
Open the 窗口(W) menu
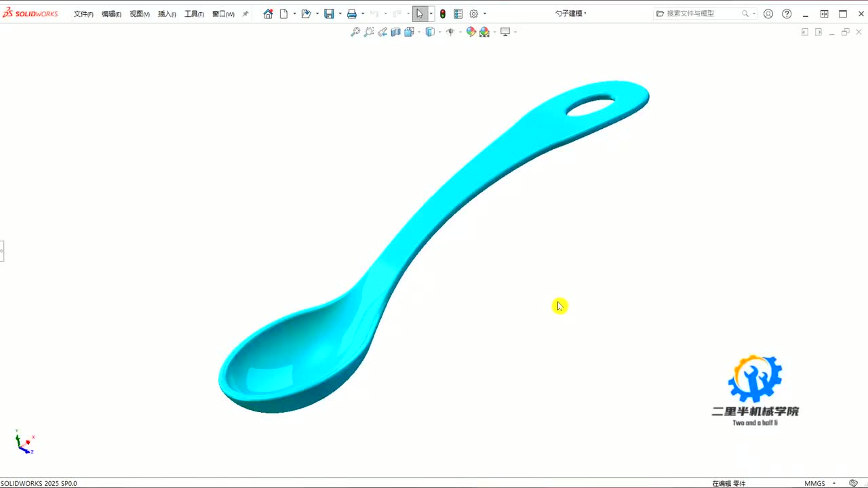coord(223,14)
